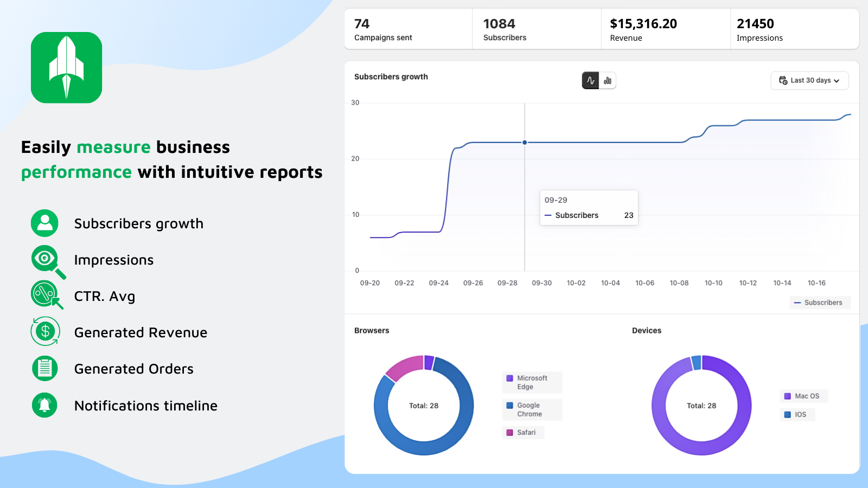
Task: Click the 'Browsers' section heading
Action: pos(372,330)
